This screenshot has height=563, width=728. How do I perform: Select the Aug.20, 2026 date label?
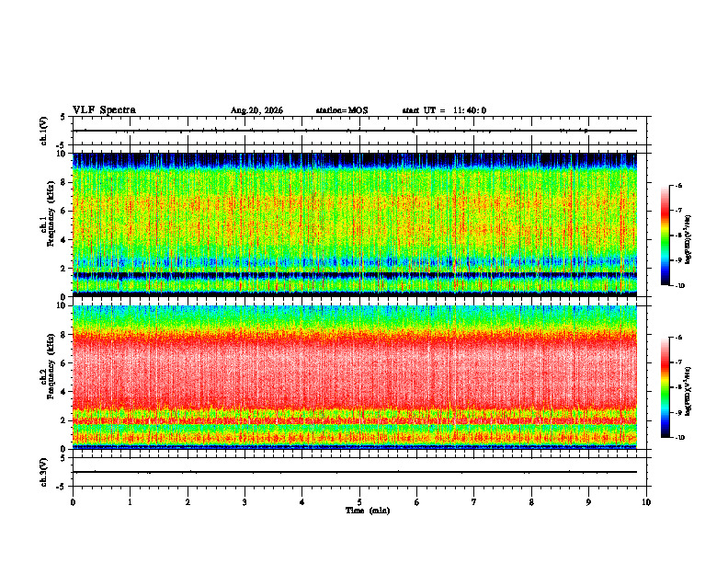coord(256,110)
